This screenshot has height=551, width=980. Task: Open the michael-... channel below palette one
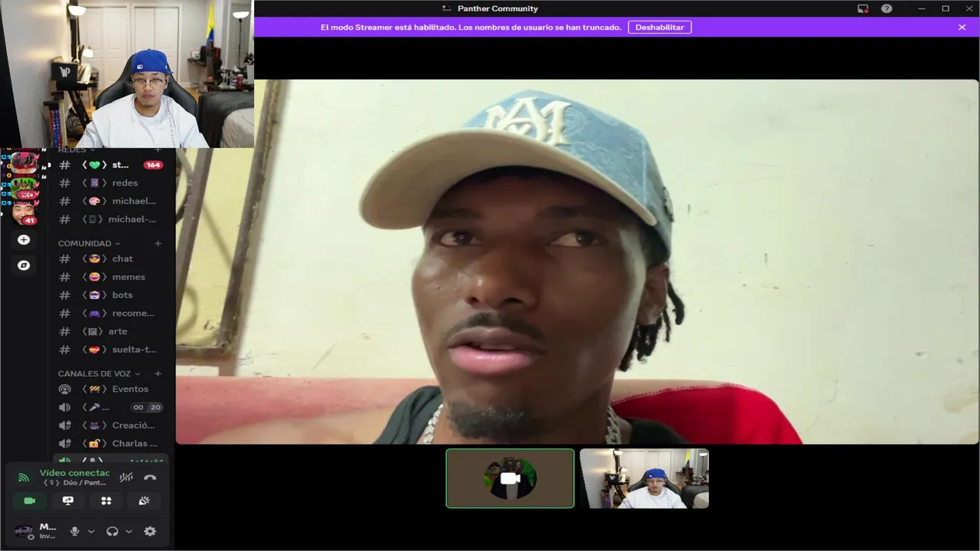coord(111,219)
